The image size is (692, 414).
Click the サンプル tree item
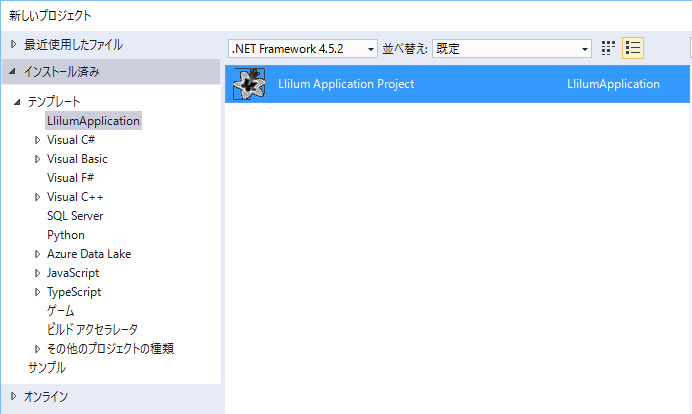[47, 367]
